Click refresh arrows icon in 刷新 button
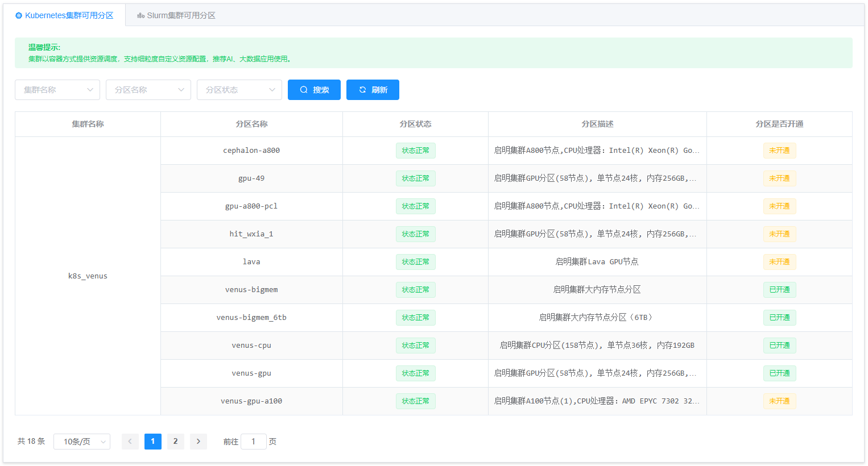This screenshot has height=466, width=868. (362, 90)
